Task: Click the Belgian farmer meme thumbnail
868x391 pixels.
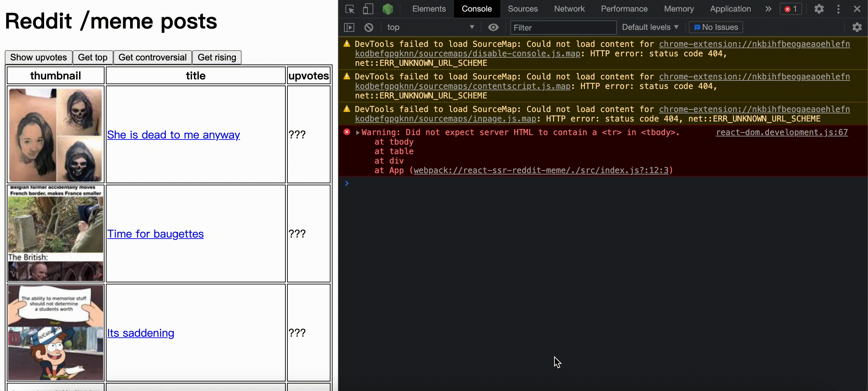Action: (x=56, y=234)
